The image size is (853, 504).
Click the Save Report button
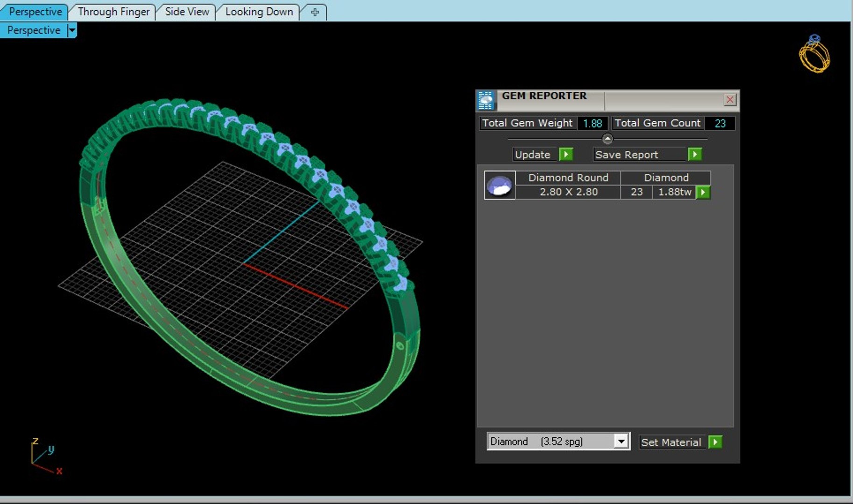click(x=640, y=154)
